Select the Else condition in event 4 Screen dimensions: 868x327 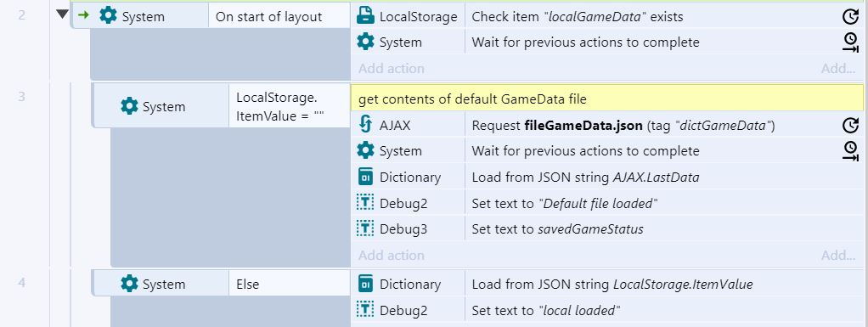(290, 284)
